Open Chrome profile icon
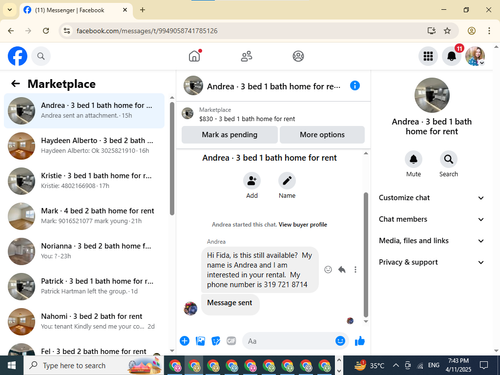500x375 pixels. click(471, 31)
